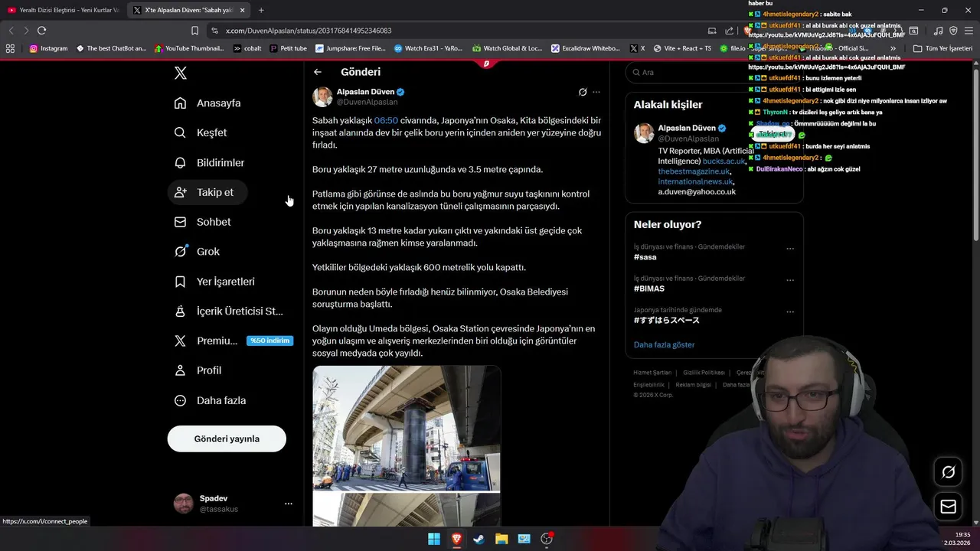
Task: Open İçerik Üreticisi Stüdyosu sidebar item
Action: pos(229,311)
